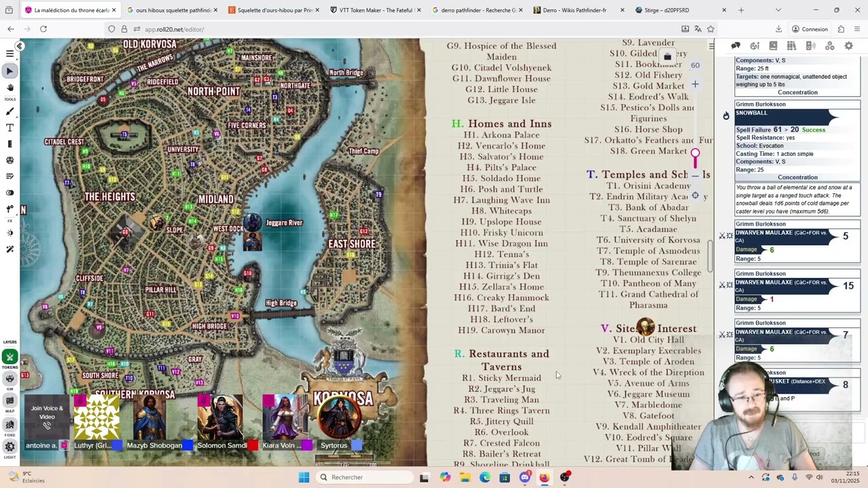Viewport: 868px width, 488px height.
Task: Show hidden system tray icons chevron
Action: click(751, 477)
